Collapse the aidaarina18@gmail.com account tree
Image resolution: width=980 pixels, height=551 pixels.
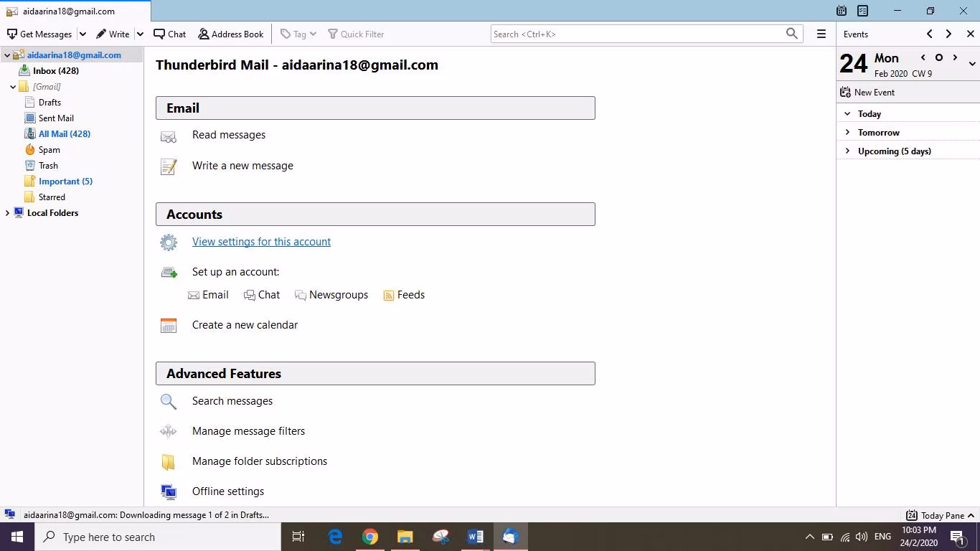click(x=7, y=55)
